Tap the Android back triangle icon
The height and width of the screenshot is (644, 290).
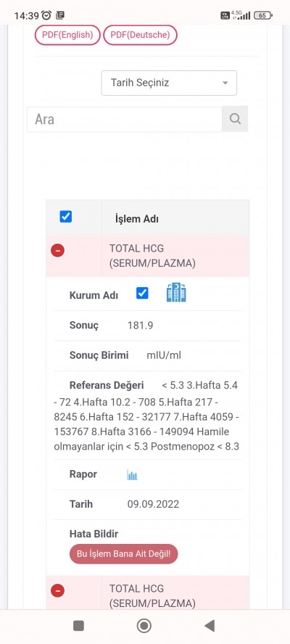tap(210, 626)
